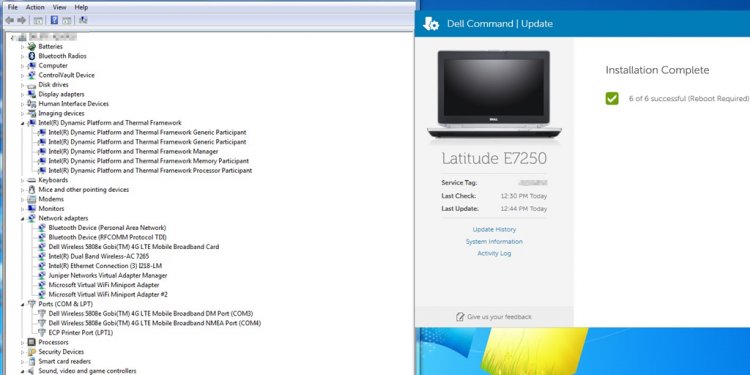
Task: Click the Smart card readers icon
Action: coord(32,362)
